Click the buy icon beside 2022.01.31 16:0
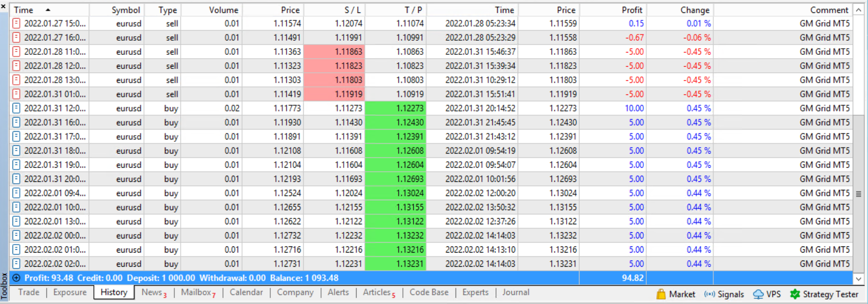The image size is (868, 304). coord(16,123)
